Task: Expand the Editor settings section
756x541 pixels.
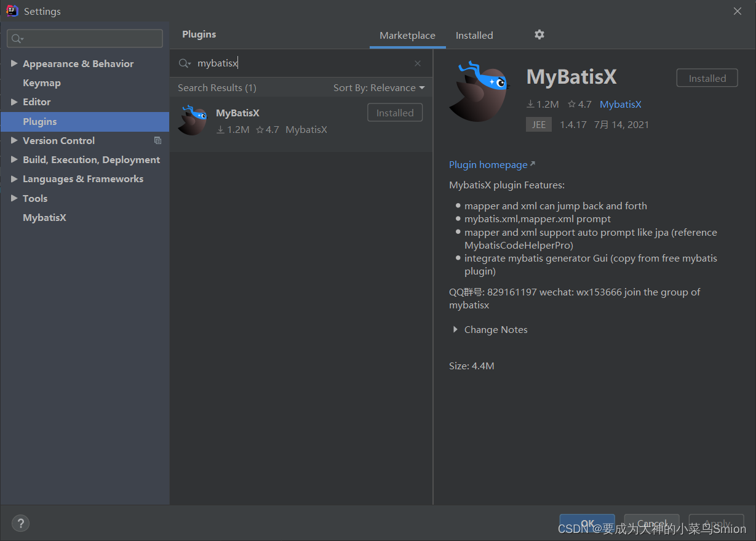Action: coord(14,102)
